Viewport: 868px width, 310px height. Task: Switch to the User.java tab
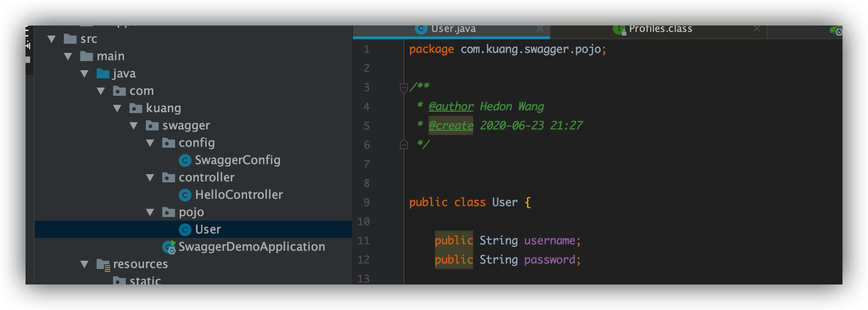pyautogui.click(x=453, y=29)
